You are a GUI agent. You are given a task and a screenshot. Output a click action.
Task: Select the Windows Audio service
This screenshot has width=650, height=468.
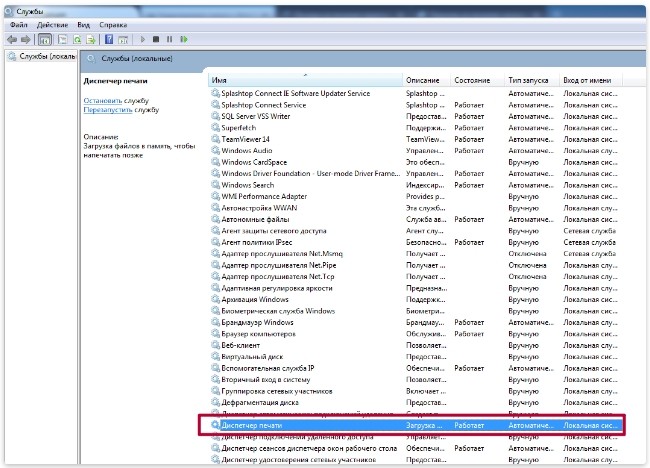click(x=416, y=150)
